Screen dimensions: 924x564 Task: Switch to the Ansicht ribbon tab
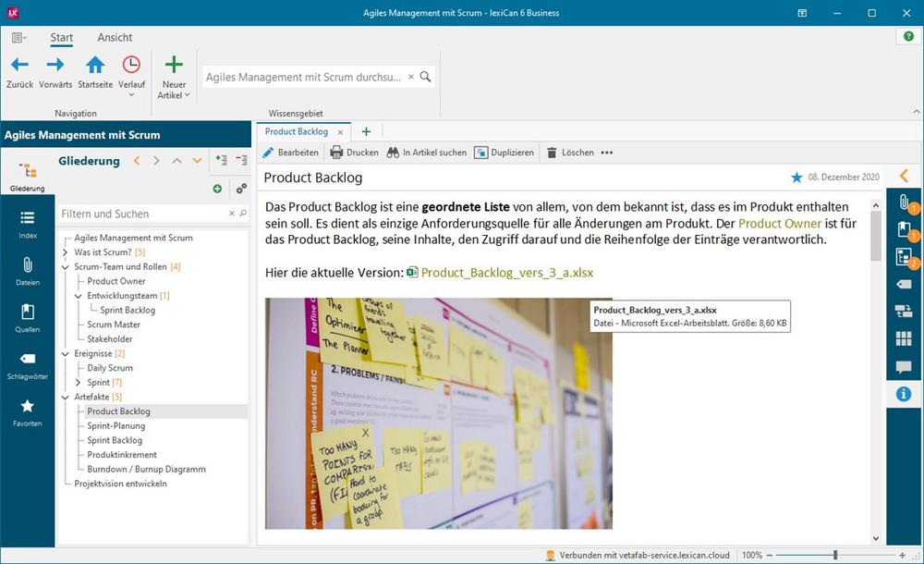point(115,38)
